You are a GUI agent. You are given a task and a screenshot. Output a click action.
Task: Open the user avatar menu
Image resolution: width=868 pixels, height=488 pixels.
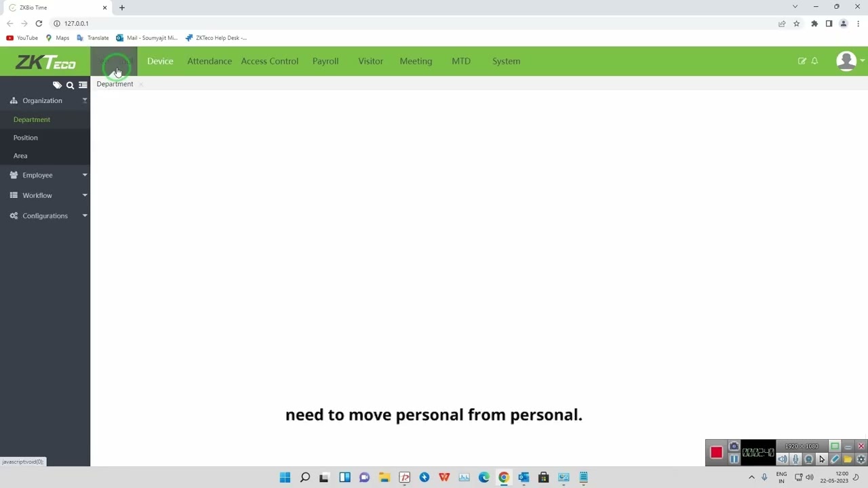click(846, 61)
